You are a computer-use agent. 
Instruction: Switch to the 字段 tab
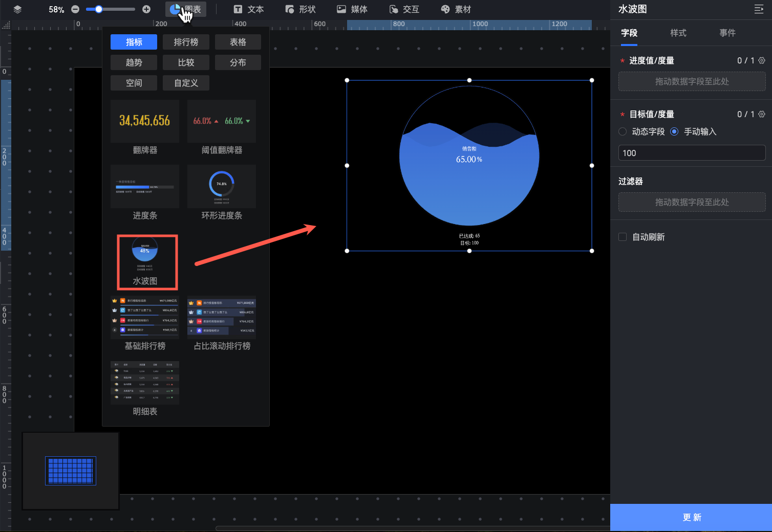pyautogui.click(x=629, y=33)
